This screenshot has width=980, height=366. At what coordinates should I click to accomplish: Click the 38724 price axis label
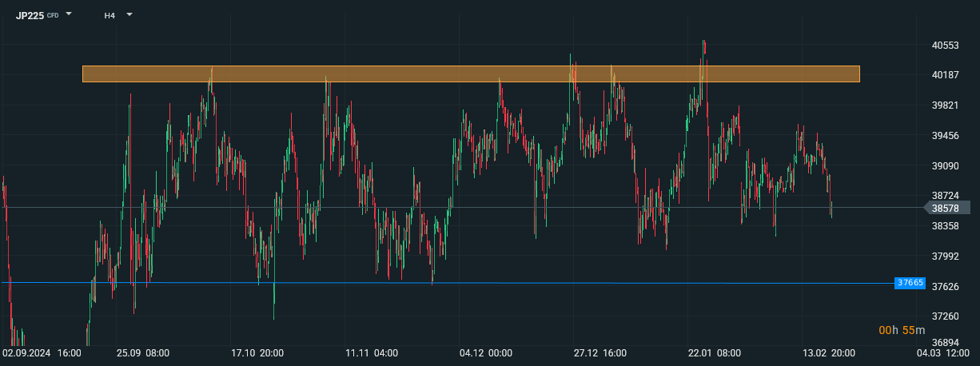(946, 196)
